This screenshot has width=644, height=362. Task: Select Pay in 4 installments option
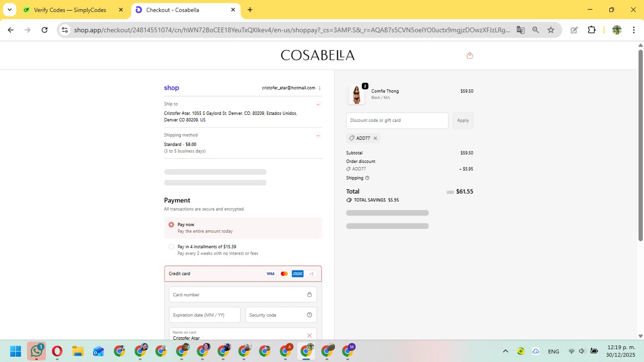(171, 247)
